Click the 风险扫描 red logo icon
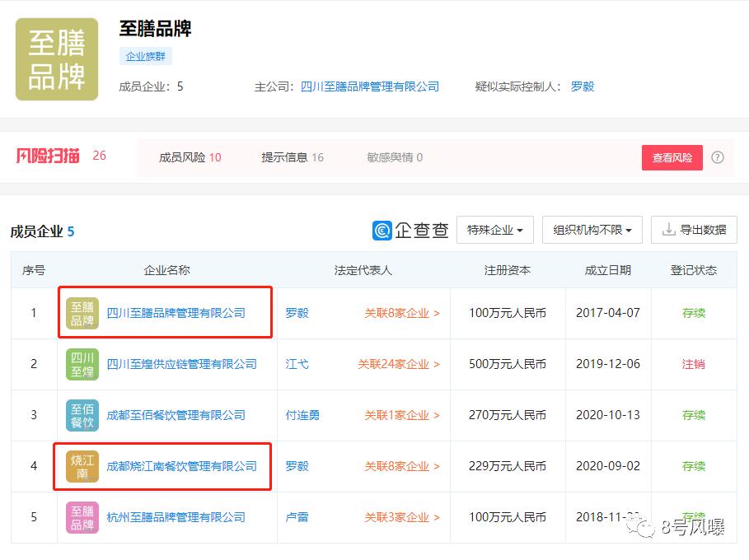 click(x=47, y=156)
